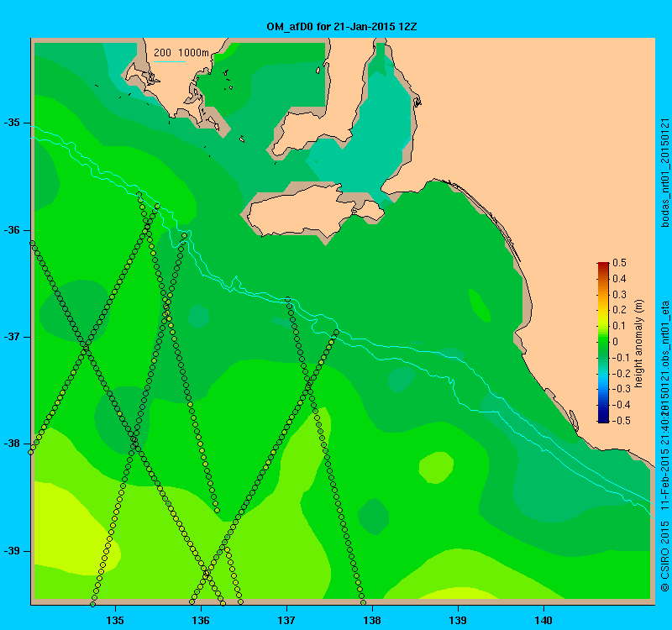Click the 140 longitude axis label
The width and height of the screenshot is (672, 630).
coord(543,620)
